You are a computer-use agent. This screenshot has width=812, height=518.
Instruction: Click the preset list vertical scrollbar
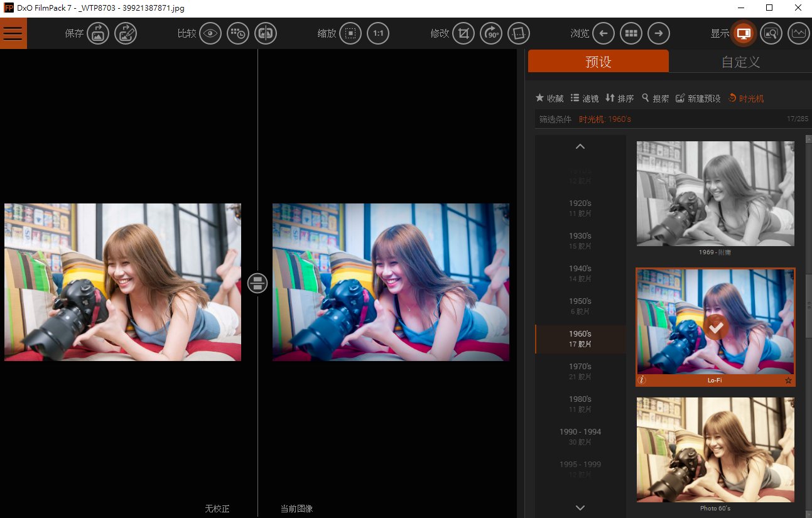pos(808,306)
